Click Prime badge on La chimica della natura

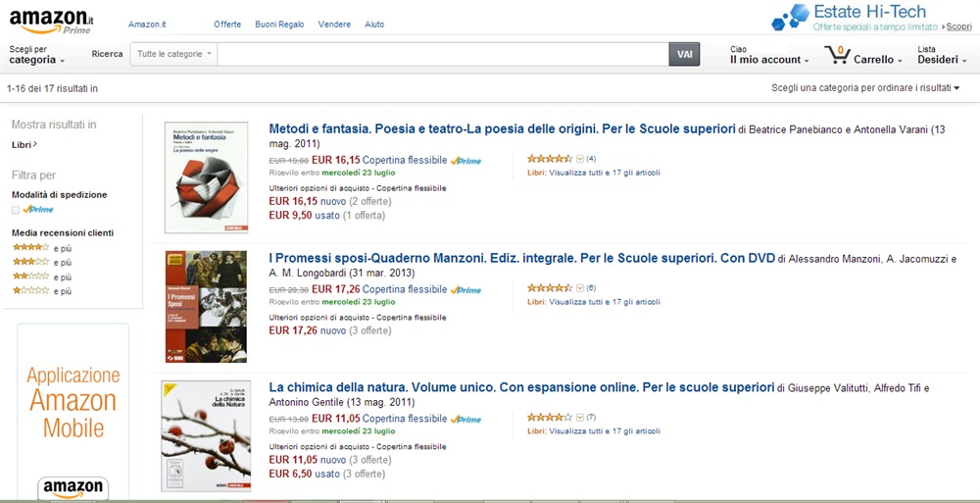click(465, 420)
